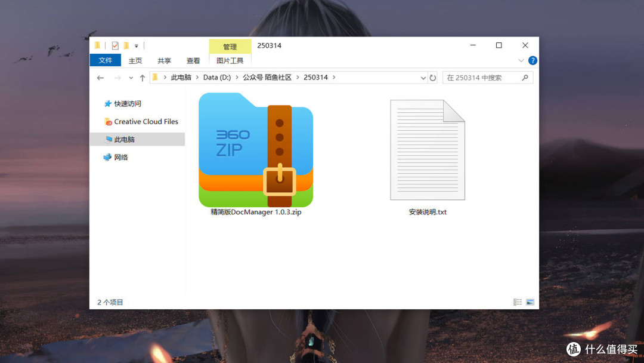Screen dimensions: 644x363
Task: Select 此电脑 in the navigation pane
Action: pos(137,139)
